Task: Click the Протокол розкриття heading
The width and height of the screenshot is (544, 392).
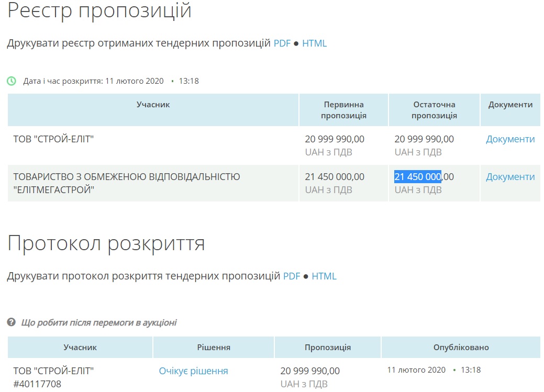Action: (106, 243)
